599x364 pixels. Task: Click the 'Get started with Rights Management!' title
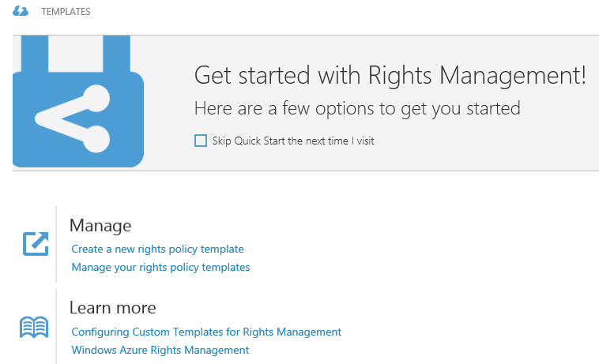click(x=390, y=76)
